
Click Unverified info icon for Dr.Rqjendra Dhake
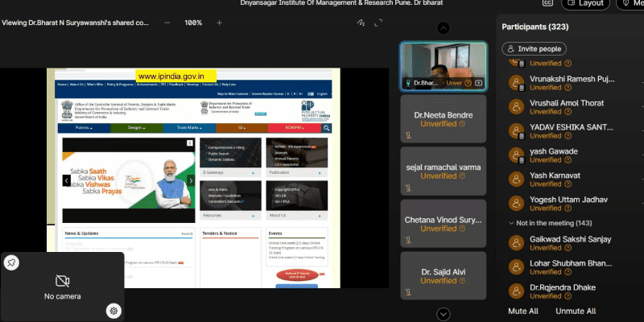[568, 296]
